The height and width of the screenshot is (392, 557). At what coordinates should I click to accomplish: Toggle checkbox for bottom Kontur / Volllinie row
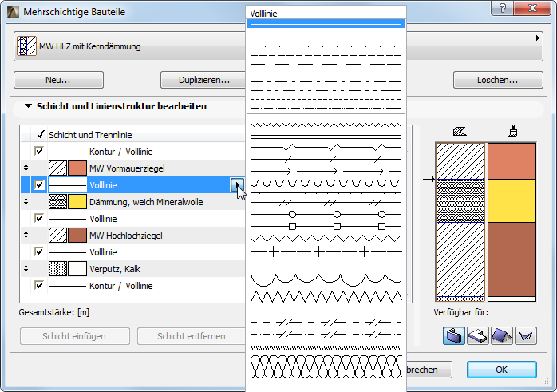coord(39,285)
